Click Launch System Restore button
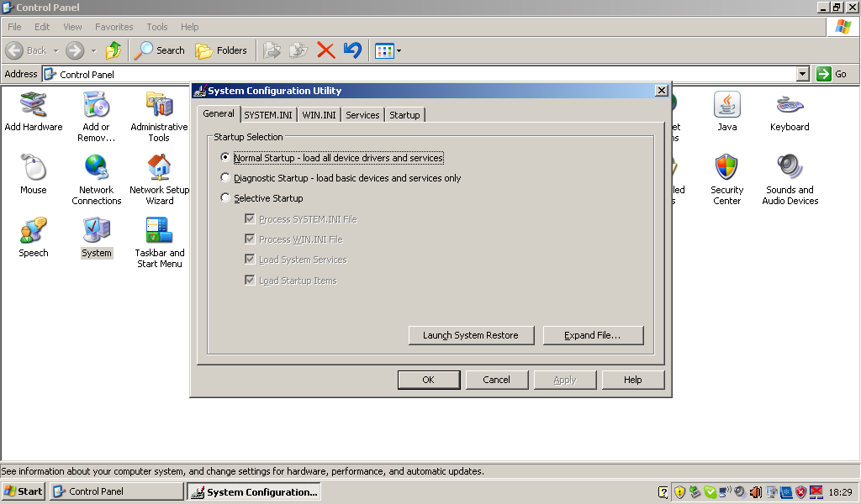 point(471,335)
